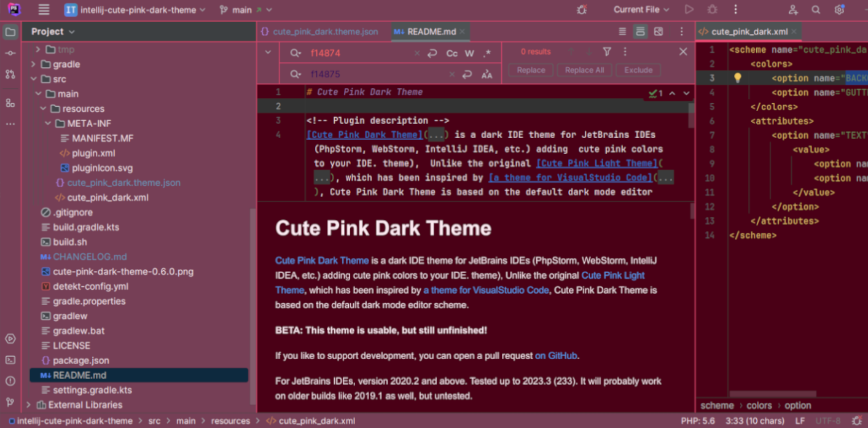Expand the gradle folder
This screenshot has height=428, width=868.
pos(34,64)
